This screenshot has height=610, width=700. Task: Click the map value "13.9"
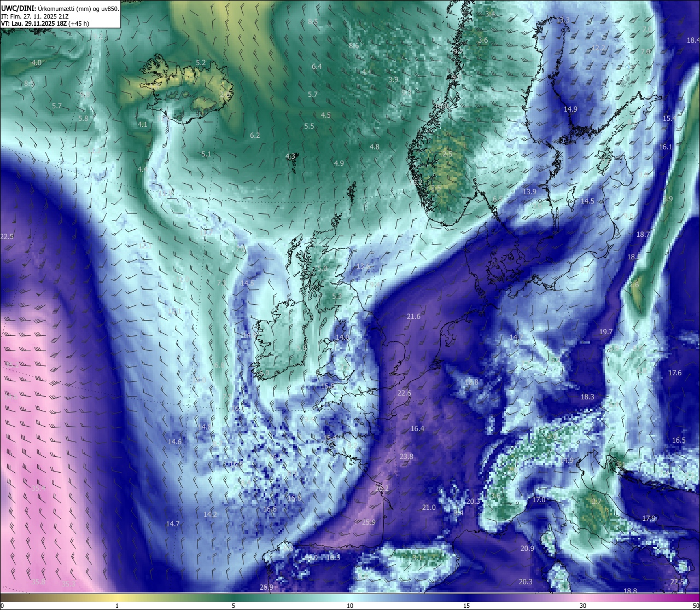click(529, 192)
